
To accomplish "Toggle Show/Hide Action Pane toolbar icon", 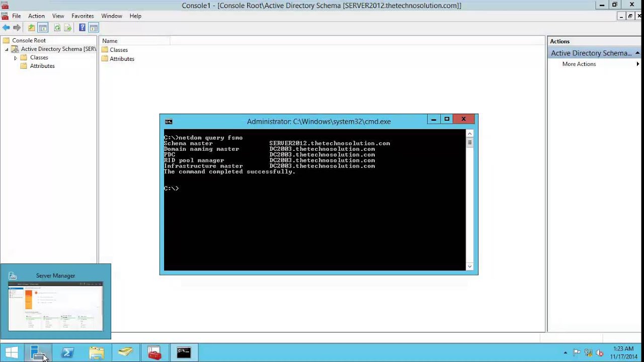I will tap(94, 28).
